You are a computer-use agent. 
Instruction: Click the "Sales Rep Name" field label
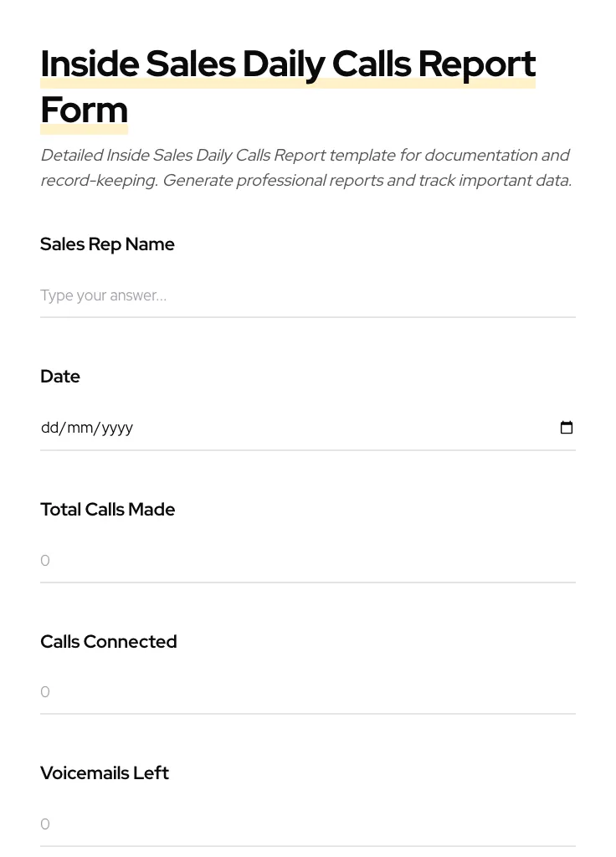(x=107, y=244)
